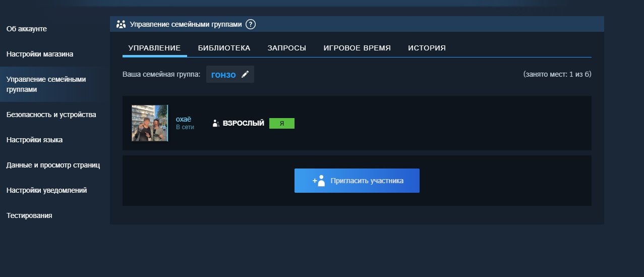Go to Об аккаунте in sidebar

tap(27, 29)
